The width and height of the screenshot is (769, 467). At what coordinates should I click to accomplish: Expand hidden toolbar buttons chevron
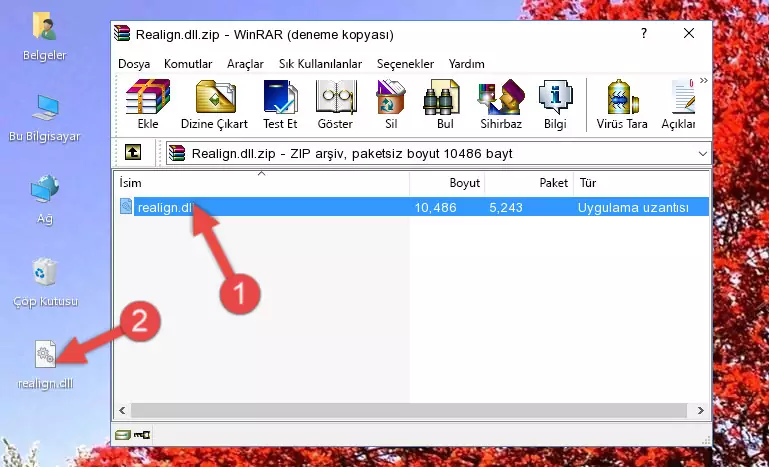pos(703,81)
